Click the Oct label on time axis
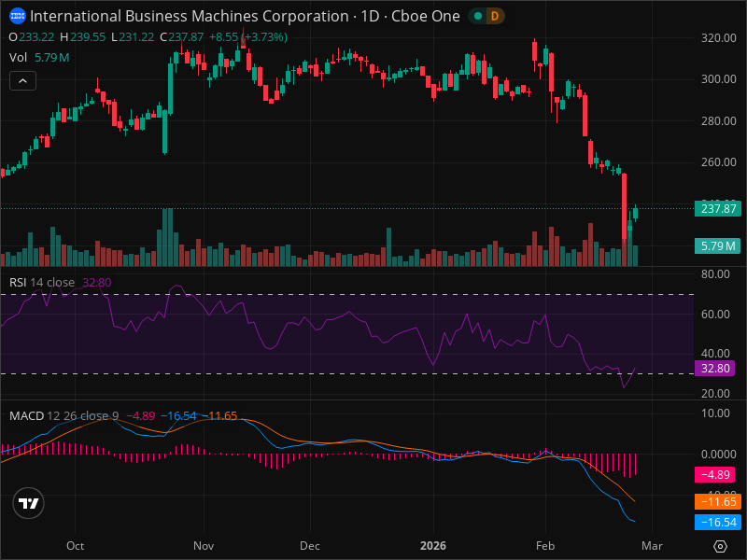 pyautogui.click(x=76, y=546)
